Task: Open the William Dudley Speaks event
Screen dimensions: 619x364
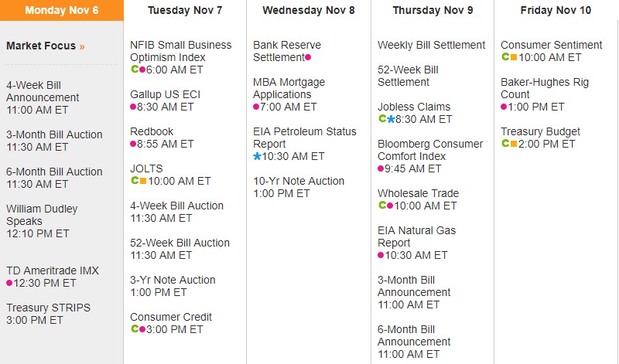Action: 39,215
